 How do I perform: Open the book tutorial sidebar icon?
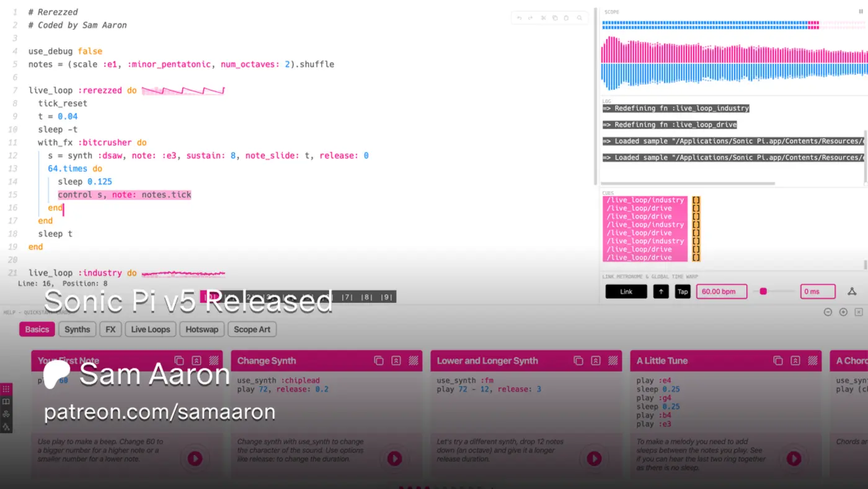click(x=6, y=402)
